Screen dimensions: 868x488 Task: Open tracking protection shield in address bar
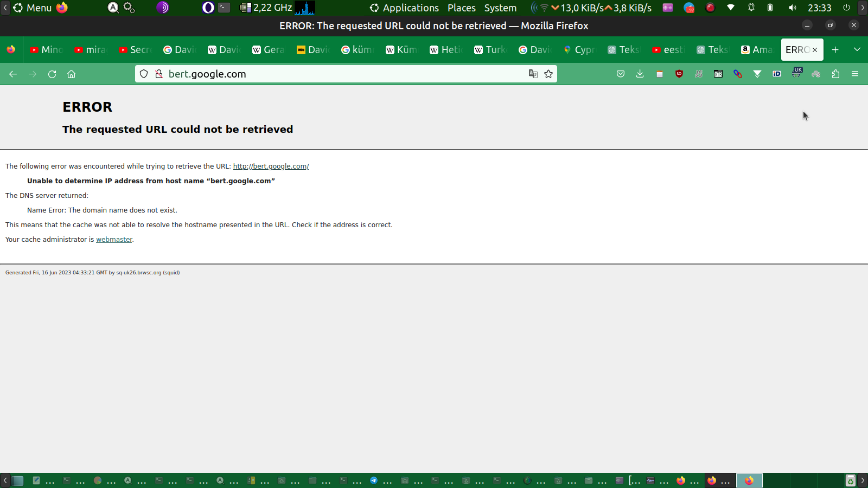pyautogui.click(x=144, y=74)
